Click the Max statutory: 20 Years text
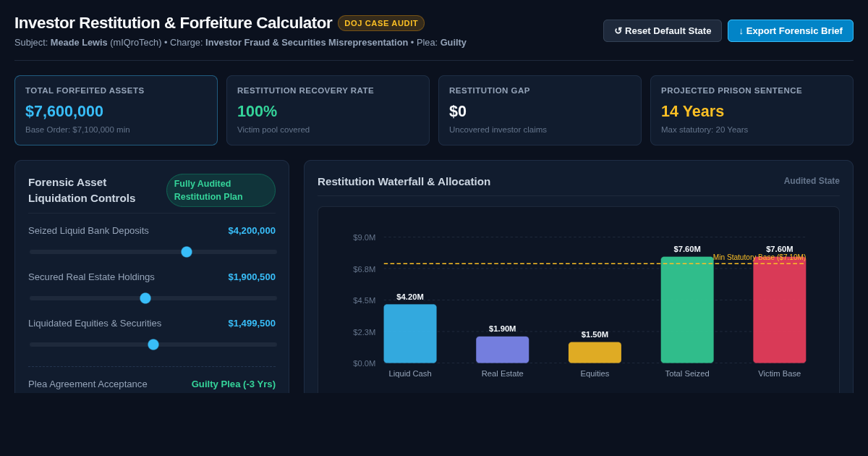The image size is (868, 456). [705, 130]
